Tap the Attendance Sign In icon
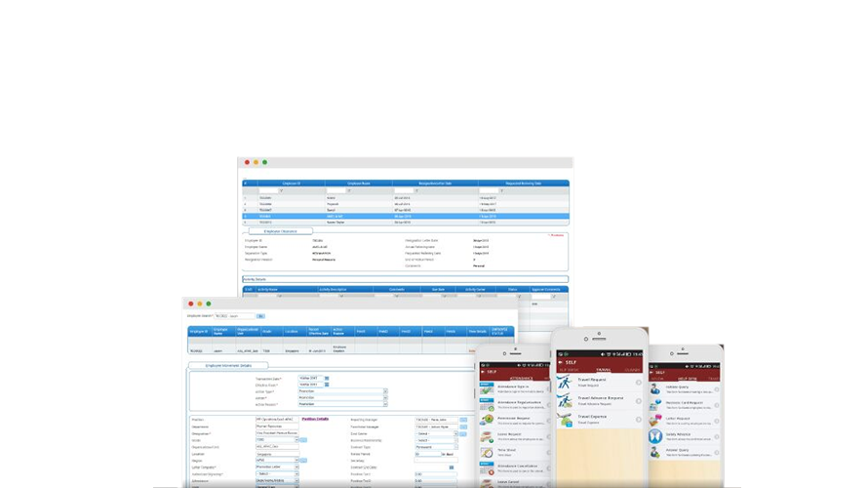The height and width of the screenshot is (488, 868). coord(487,388)
